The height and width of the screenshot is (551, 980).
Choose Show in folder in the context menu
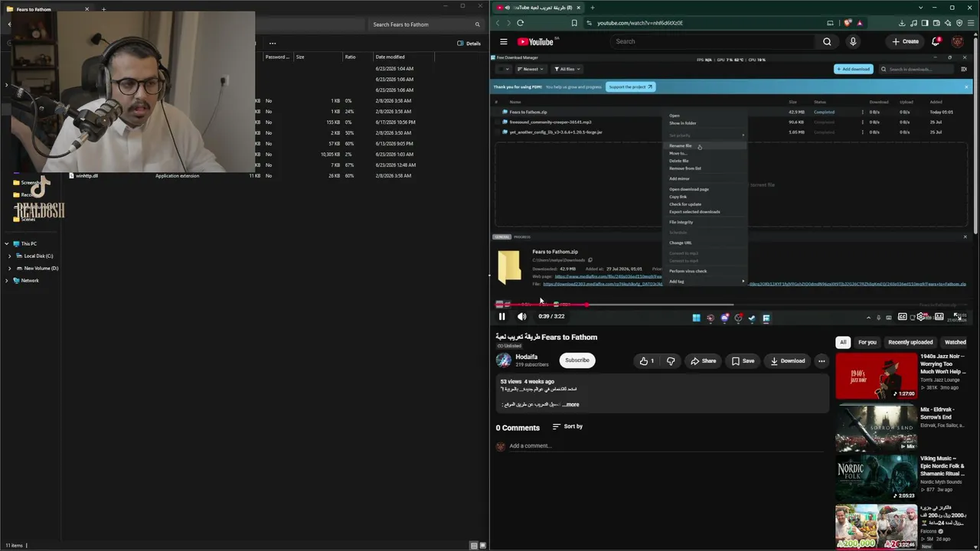tap(683, 123)
